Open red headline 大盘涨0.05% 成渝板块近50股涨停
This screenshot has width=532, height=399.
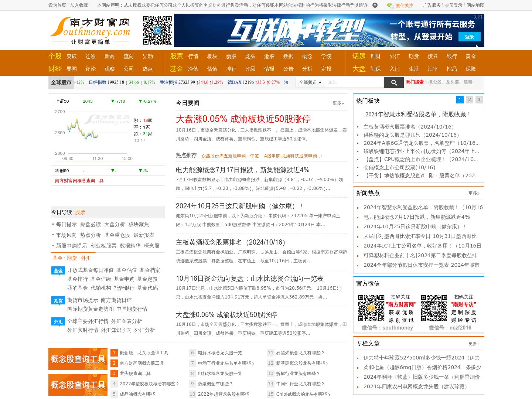pos(243,119)
